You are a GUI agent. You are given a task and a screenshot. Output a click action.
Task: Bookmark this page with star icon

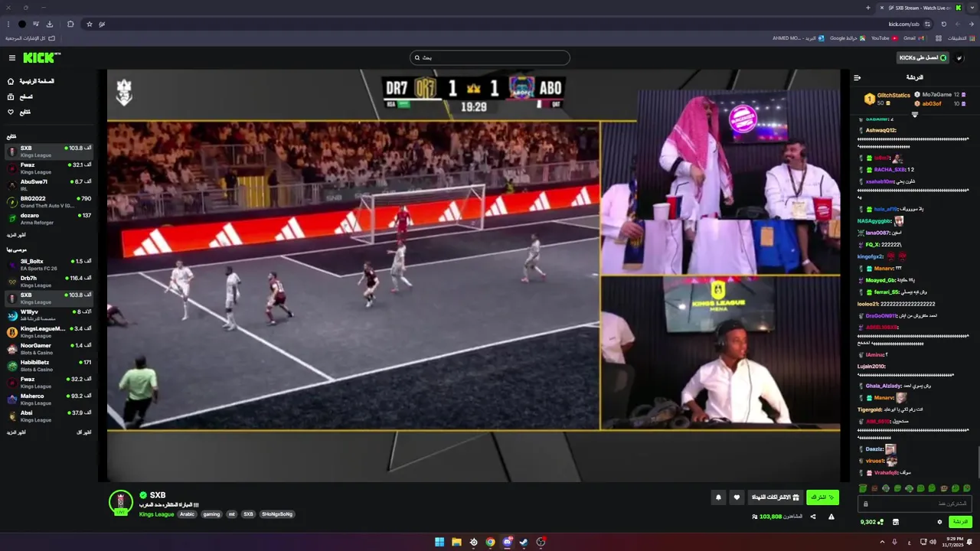[x=90, y=24]
